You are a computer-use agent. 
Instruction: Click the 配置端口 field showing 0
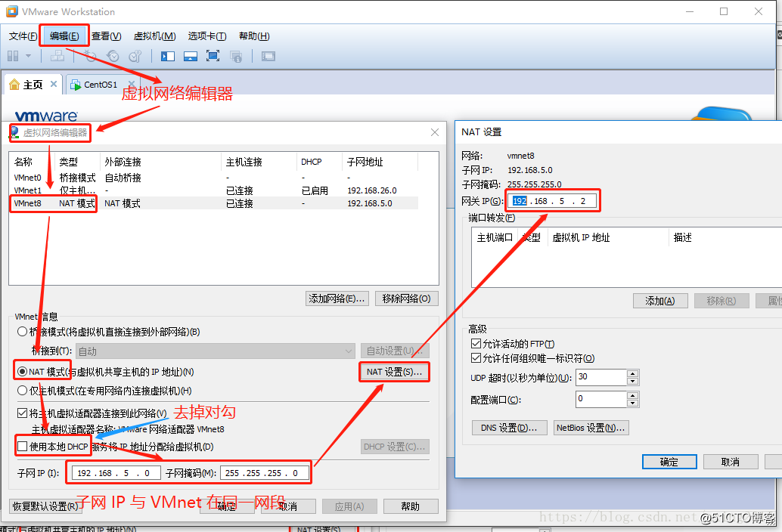tap(601, 399)
